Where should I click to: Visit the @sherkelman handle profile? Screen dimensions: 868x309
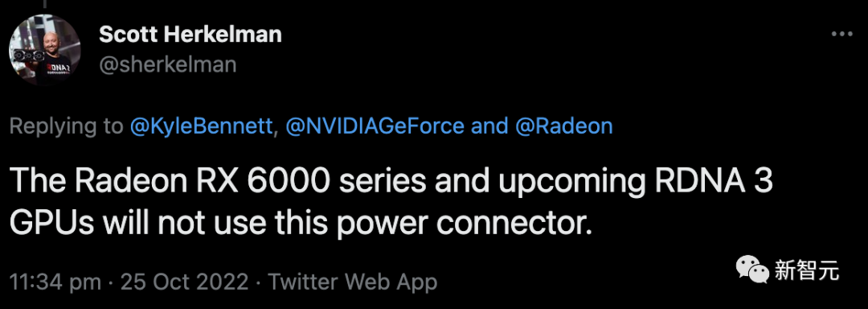click(168, 65)
